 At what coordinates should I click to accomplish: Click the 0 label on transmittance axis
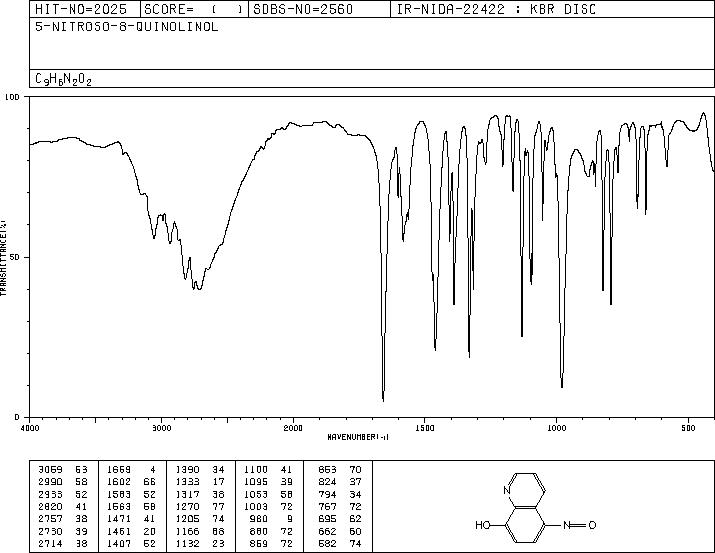[17, 417]
